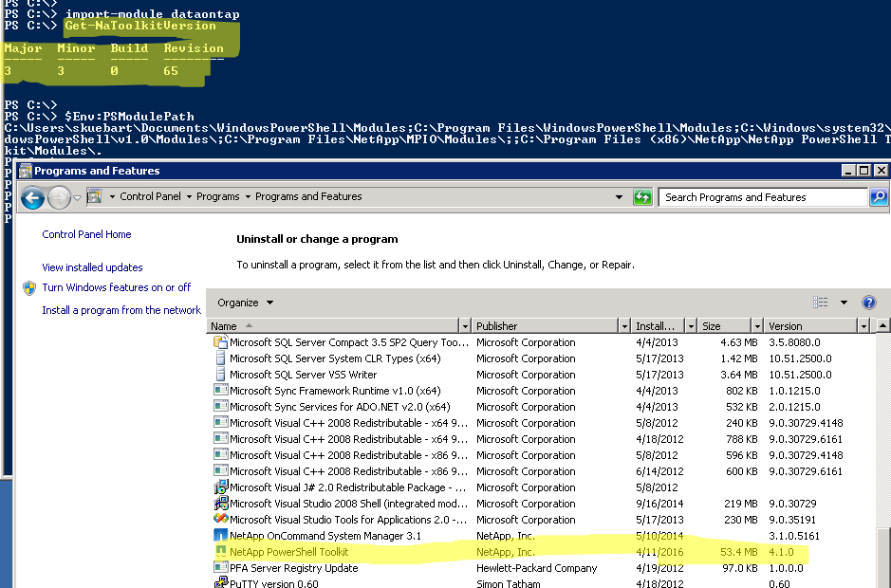Viewport: 891px width, 588px height.
Task: Open Control Panel Home link
Action: (x=86, y=234)
